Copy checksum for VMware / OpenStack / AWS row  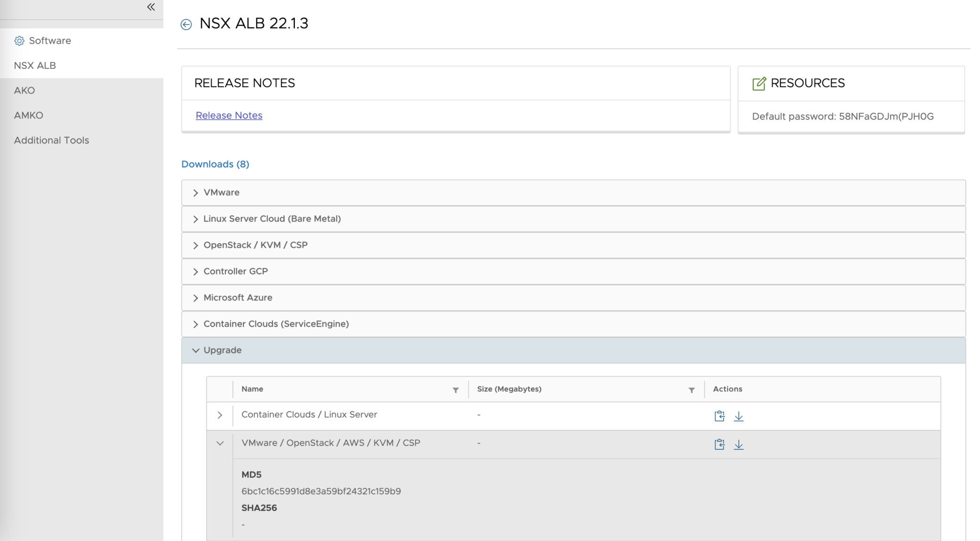[719, 444]
